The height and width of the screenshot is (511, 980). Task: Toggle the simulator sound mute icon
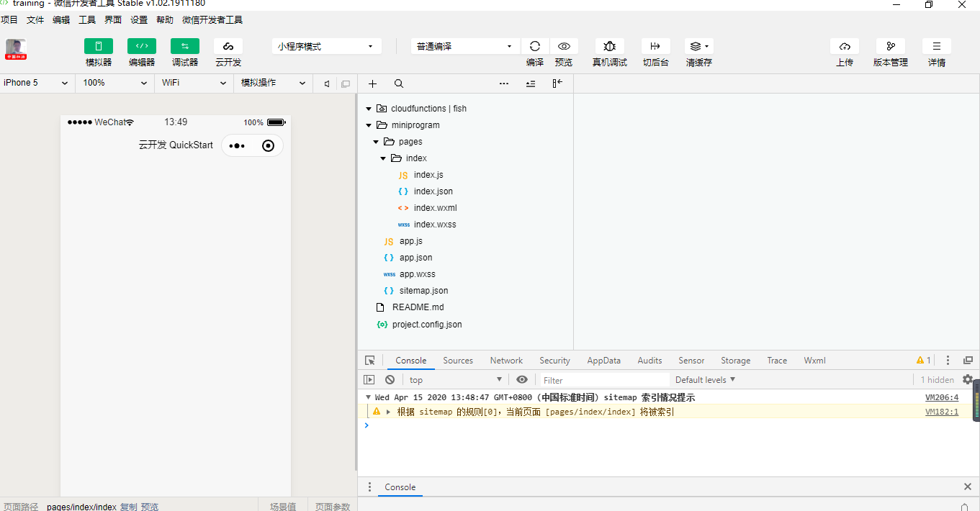pyautogui.click(x=327, y=83)
